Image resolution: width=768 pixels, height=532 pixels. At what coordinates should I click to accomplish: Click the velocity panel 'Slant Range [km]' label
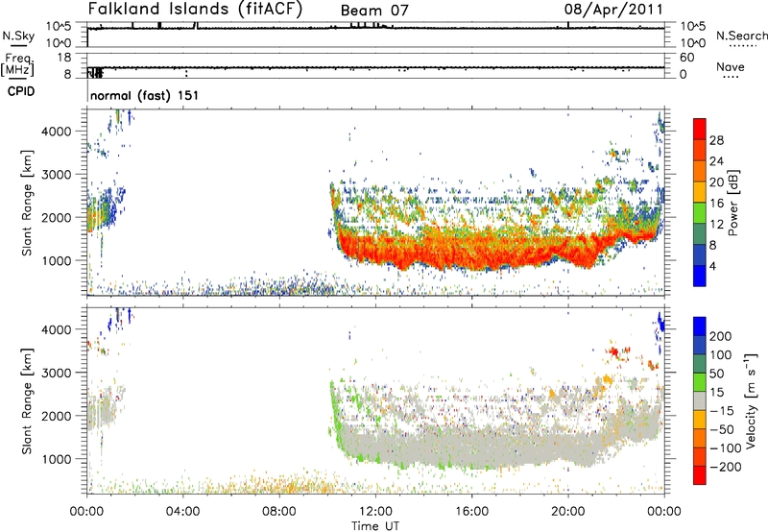point(27,400)
